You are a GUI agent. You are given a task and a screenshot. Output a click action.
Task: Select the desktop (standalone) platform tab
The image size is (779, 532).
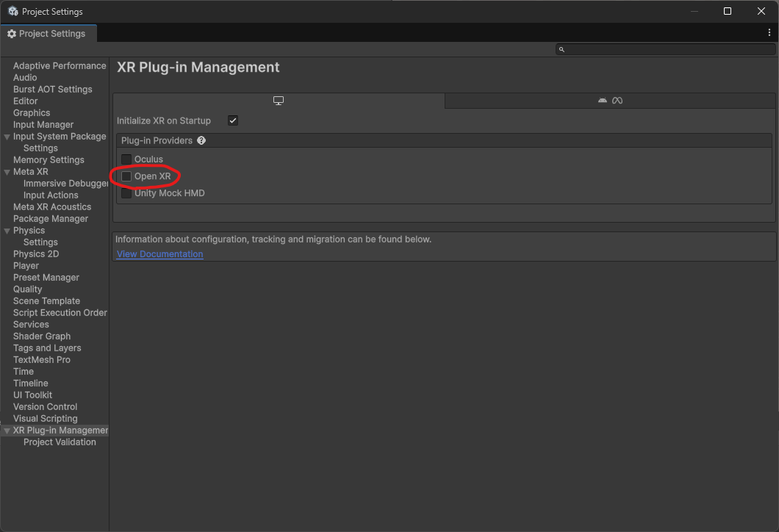point(279,101)
